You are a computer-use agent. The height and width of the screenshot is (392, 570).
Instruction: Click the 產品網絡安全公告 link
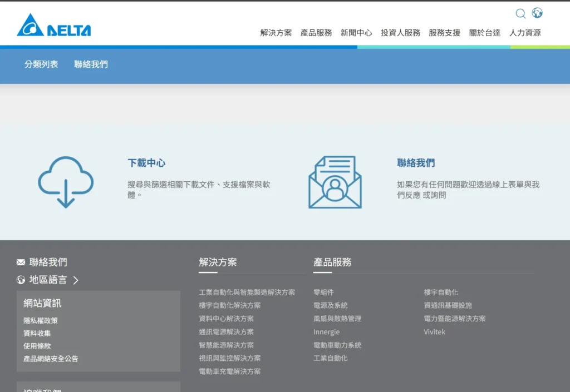pos(51,359)
